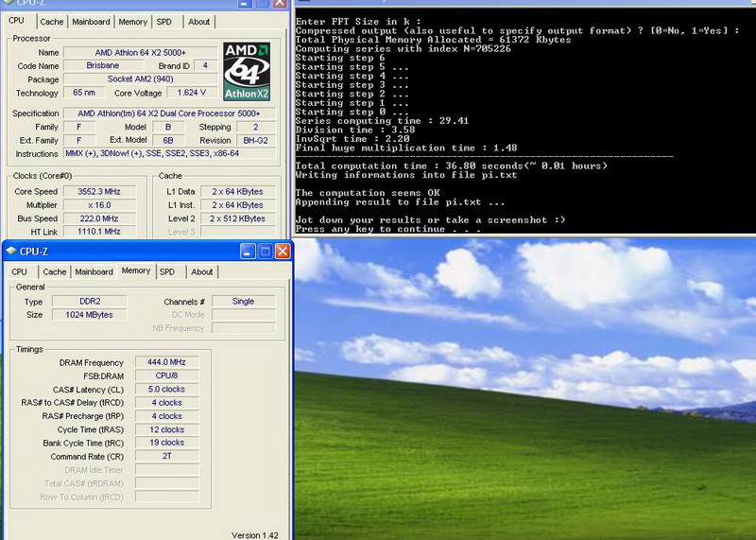Click the Cycle Time (tRAS) value 12 clocks
The width and height of the screenshot is (756, 540).
(x=167, y=429)
